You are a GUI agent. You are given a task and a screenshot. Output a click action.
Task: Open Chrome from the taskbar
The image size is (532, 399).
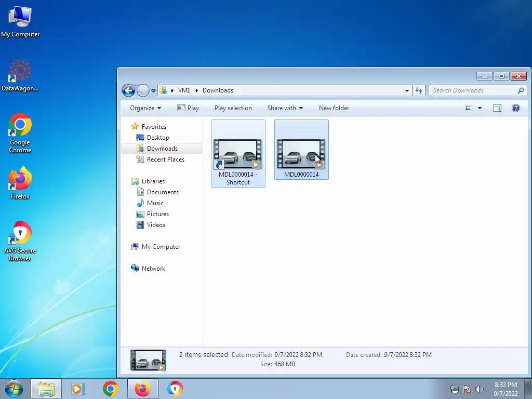(x=110, y=389)
